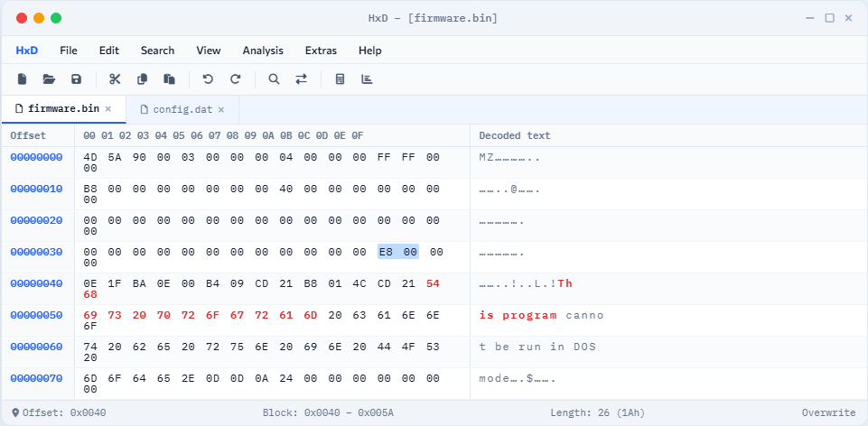Switch to the config.dat tab
This screenshot has width=868, height=426.
(182, 109)
